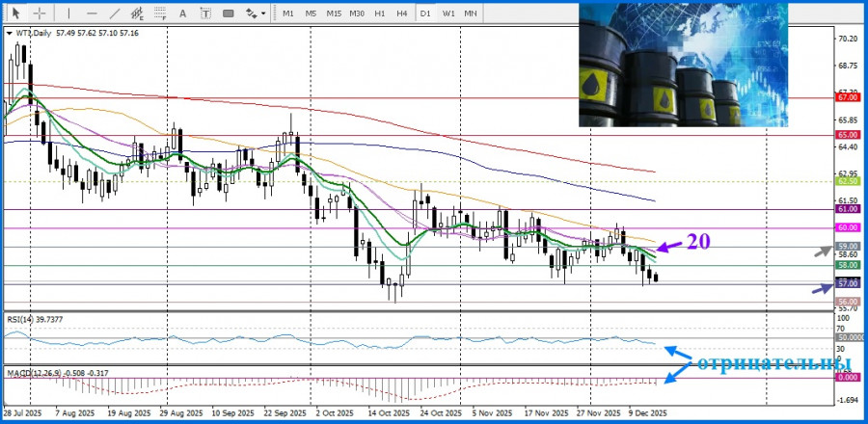Click the equidistant channel tool
This screenshot has height=424, width=868.
138,13
